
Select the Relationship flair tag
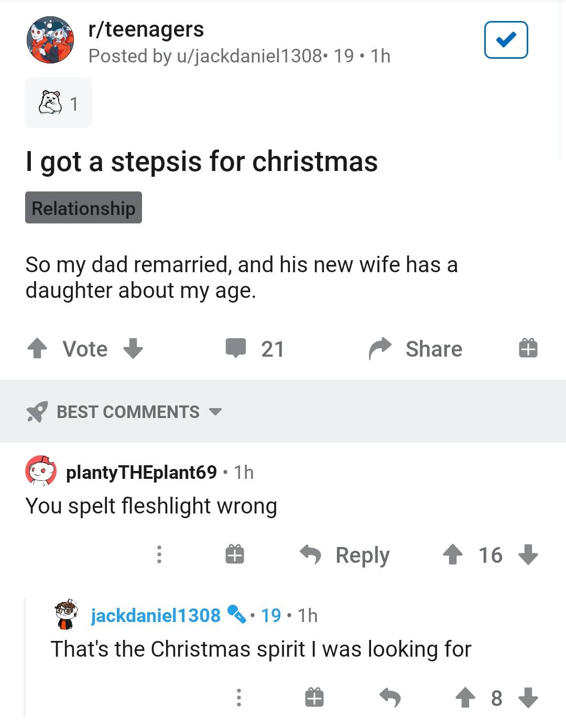(83, 208)
